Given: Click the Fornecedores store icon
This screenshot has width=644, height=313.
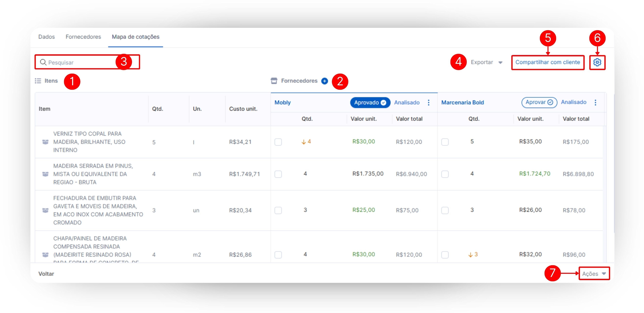Looking at the screenshot, I should pyautogui.click(x=274, y=81).
